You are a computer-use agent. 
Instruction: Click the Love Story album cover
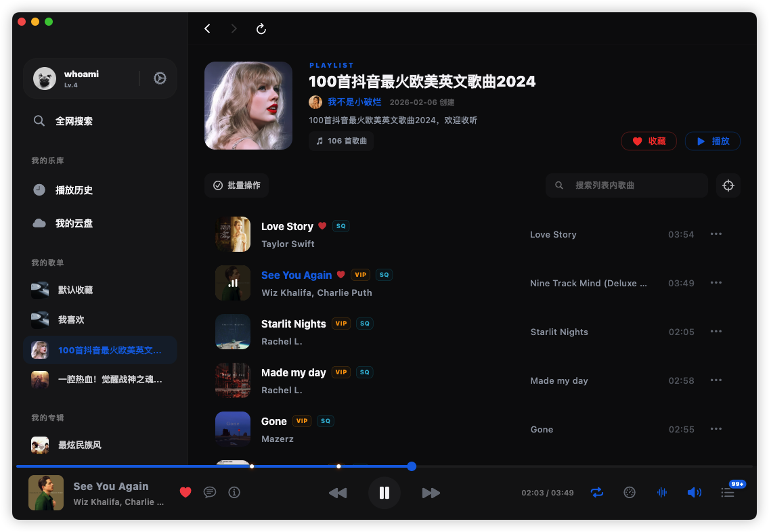click(233, 234)
